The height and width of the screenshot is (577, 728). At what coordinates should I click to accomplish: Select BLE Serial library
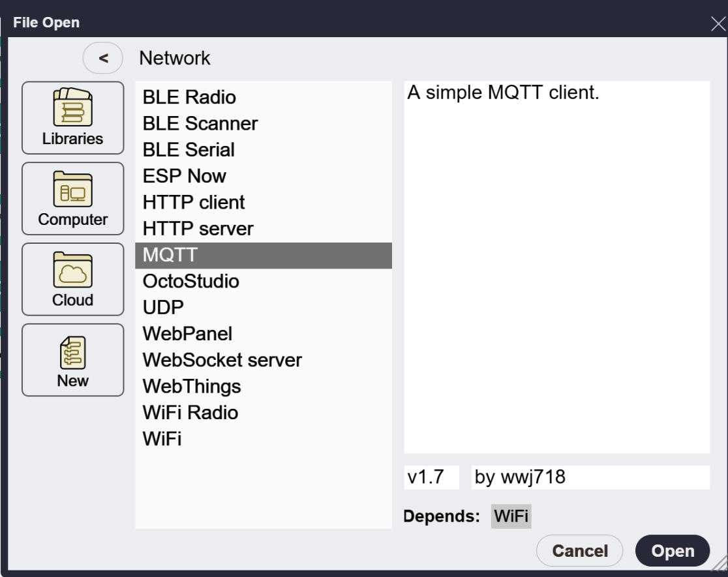pos(264,150)
